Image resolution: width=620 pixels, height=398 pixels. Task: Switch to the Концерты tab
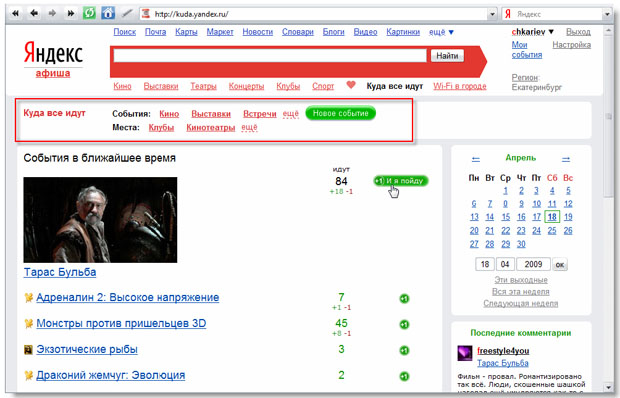tap(246, 86)
